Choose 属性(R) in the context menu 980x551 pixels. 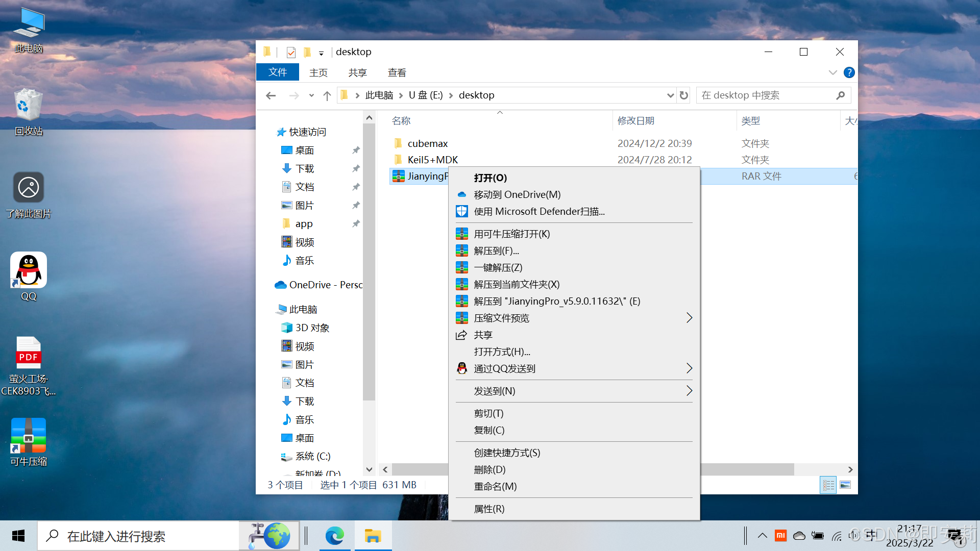point(489,509)
